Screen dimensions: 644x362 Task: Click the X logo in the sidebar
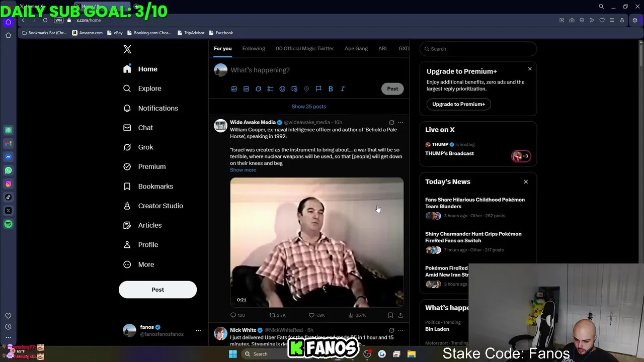click(127, 49)
